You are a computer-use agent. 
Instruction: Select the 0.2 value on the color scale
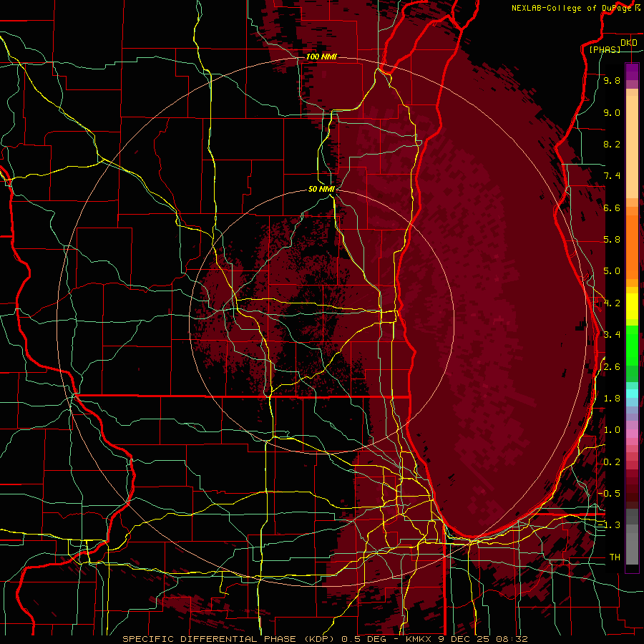612,462
